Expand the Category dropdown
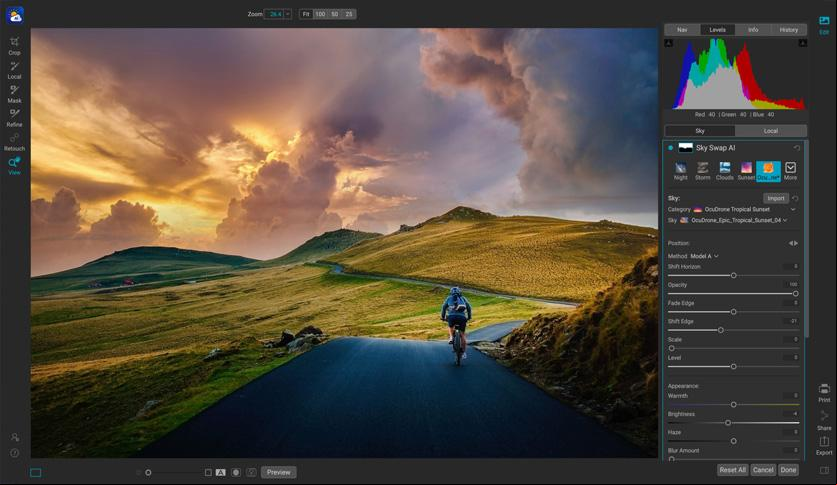The image size is (837, 485). (793, 209)
